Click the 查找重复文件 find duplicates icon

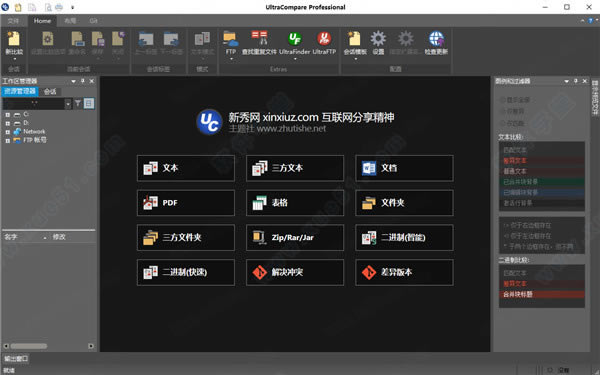click(x=259, y=39)
